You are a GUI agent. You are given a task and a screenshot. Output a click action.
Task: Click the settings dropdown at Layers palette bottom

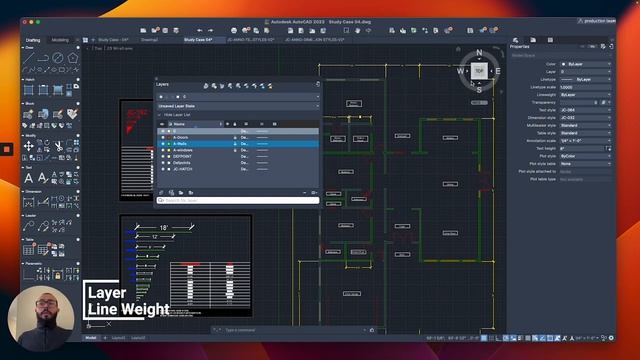coord(314,193)
